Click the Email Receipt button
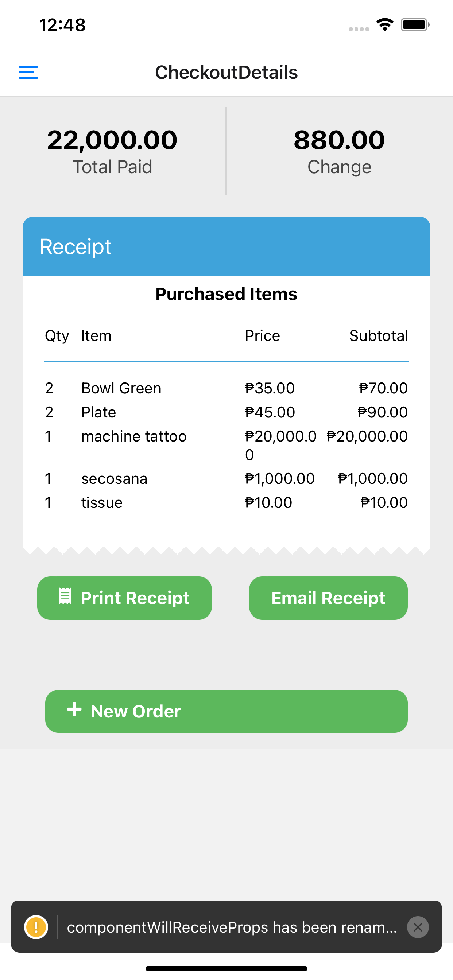Image resolution: width=453 pixels, height=980 pixels. 328,598
